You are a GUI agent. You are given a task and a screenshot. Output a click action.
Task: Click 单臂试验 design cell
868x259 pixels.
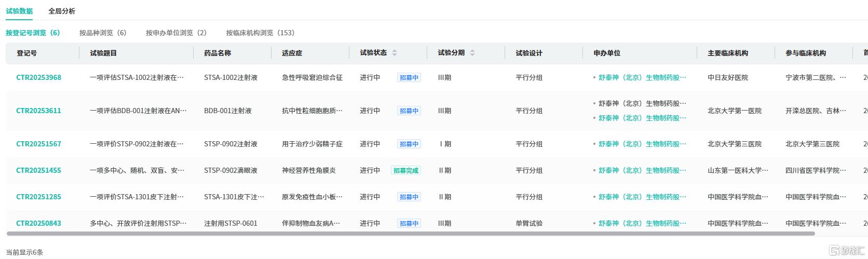coord(529,223)
